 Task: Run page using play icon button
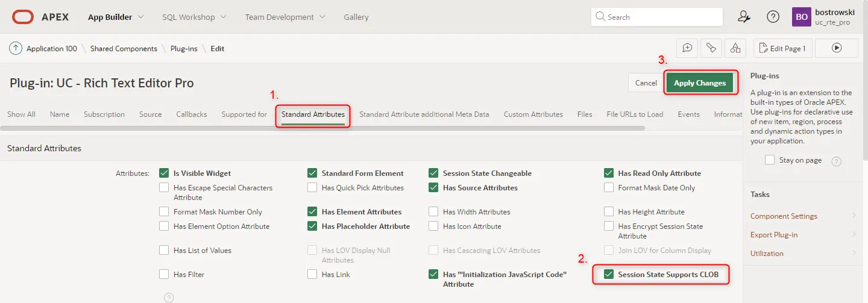click(x=836, y=48)
